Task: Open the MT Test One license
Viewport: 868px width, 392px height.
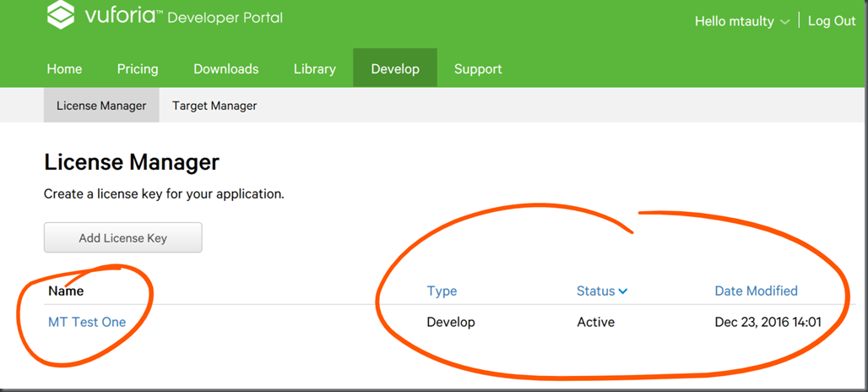Action: click(87, 322)
